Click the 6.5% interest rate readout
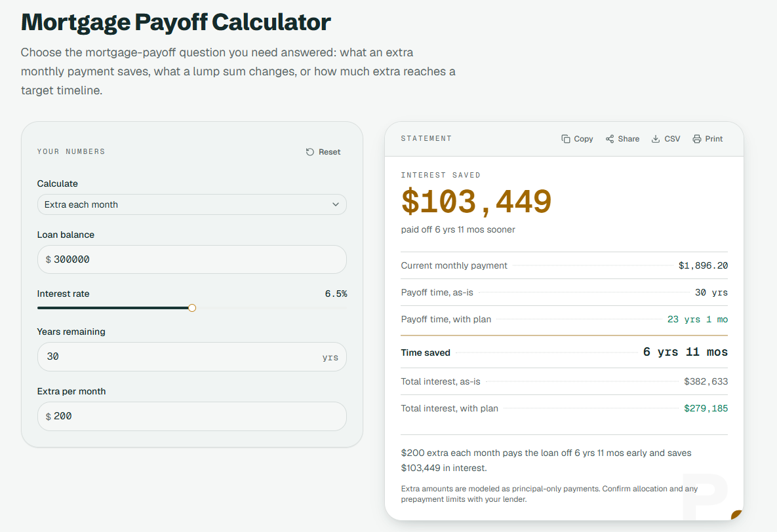777x532 pixels. pyautogui.click(x=336, y=294)
